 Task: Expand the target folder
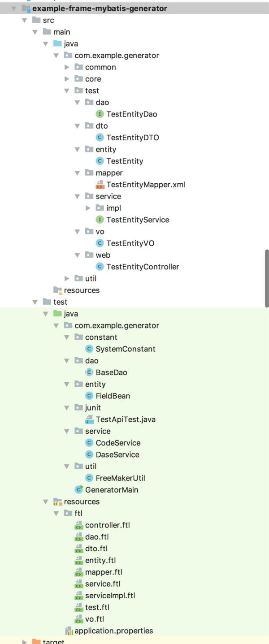[x=25, y=641]
